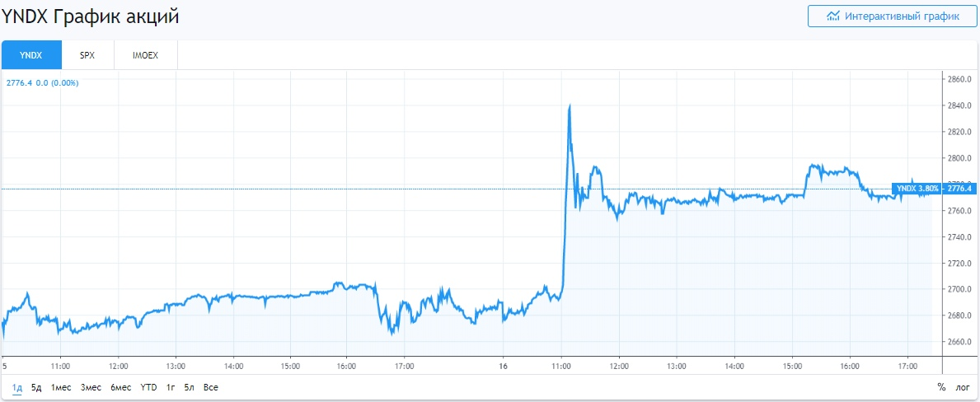980x402 pixels.
Task: Pick the 5л time range
Action: tap(189, 387)
